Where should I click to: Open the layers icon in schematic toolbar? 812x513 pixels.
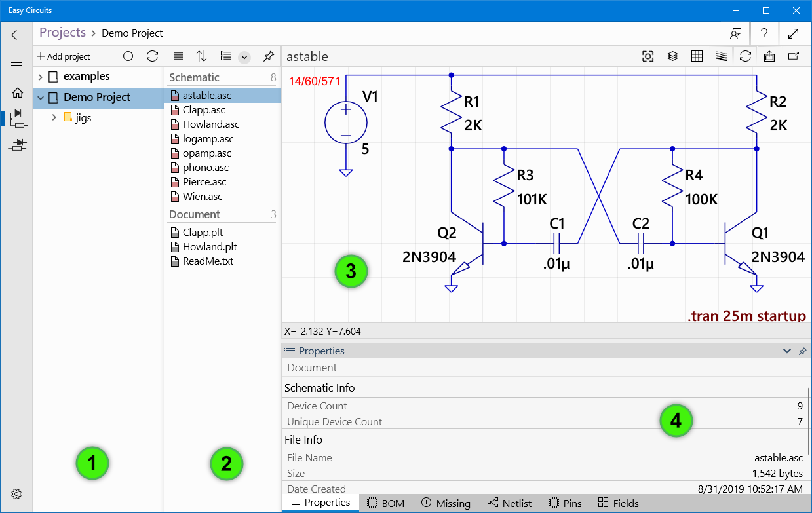[x=672, y=56]
